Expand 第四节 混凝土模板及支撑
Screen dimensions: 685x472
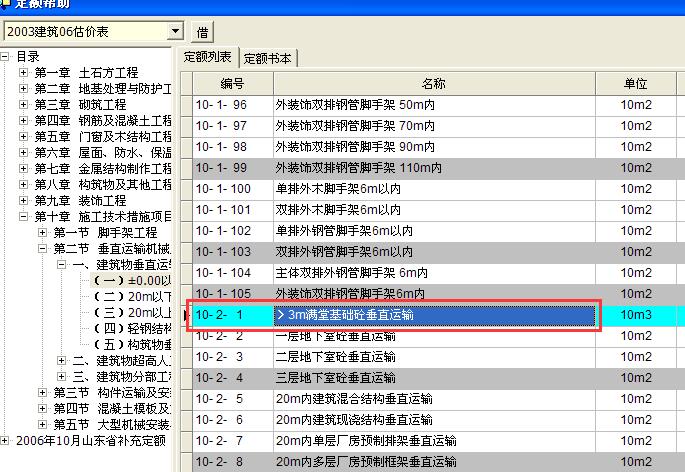click(42, 409)
